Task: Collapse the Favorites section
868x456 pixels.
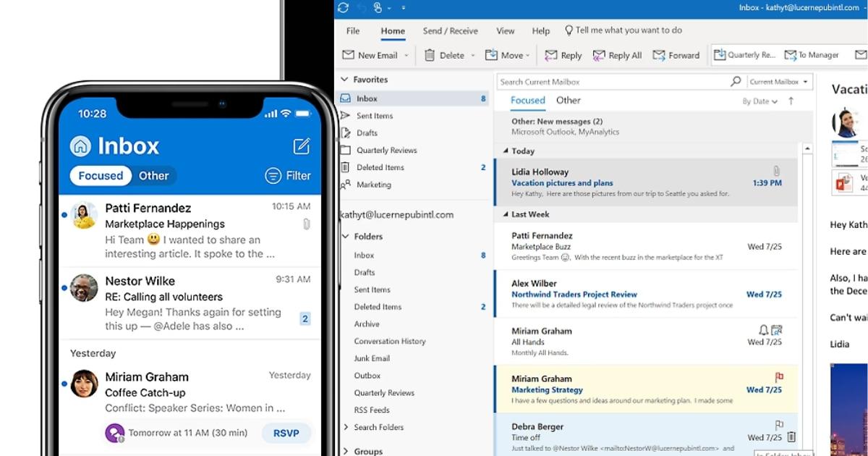Action: click(344, 80)
